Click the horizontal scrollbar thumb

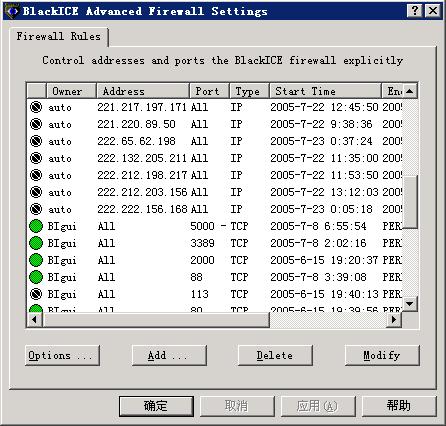(x=155, y=319)
